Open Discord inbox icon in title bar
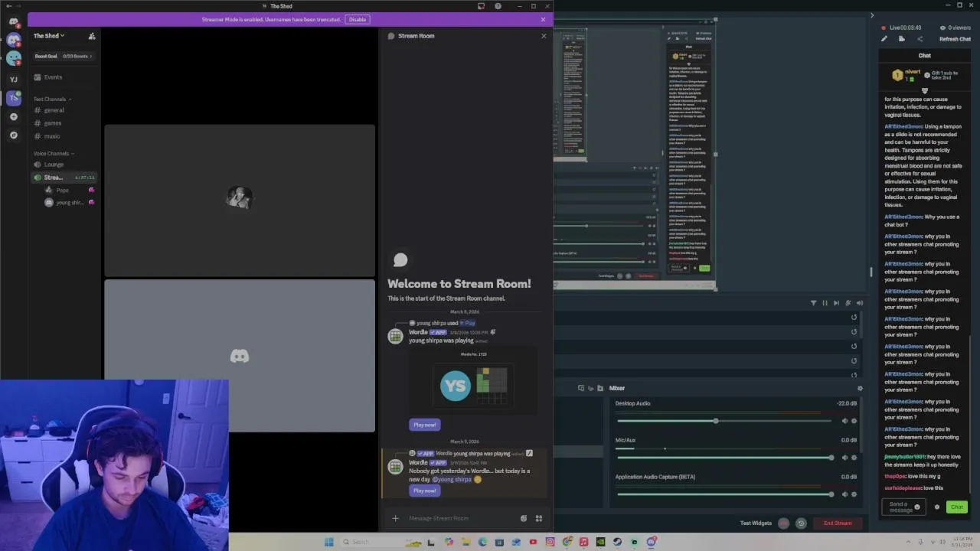980x551 pixels. (x=481, y=6)
